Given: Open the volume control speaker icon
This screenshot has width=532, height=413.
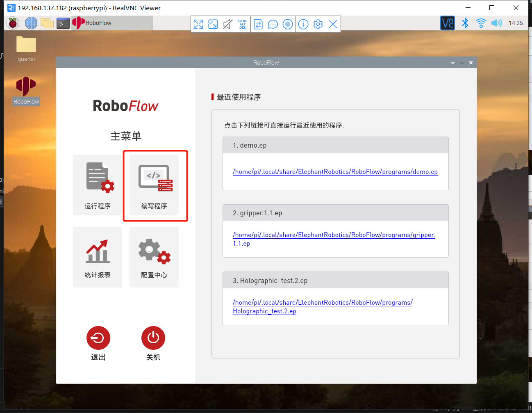Looking at the screenshot, I should (x=496, y=23).
